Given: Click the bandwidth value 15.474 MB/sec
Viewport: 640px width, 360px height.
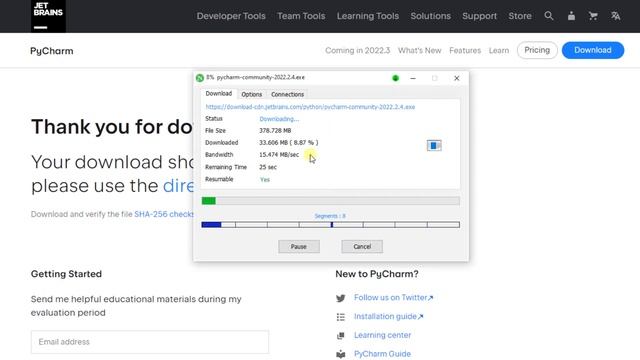Looking at the screenshot, I should click(279, 155).
